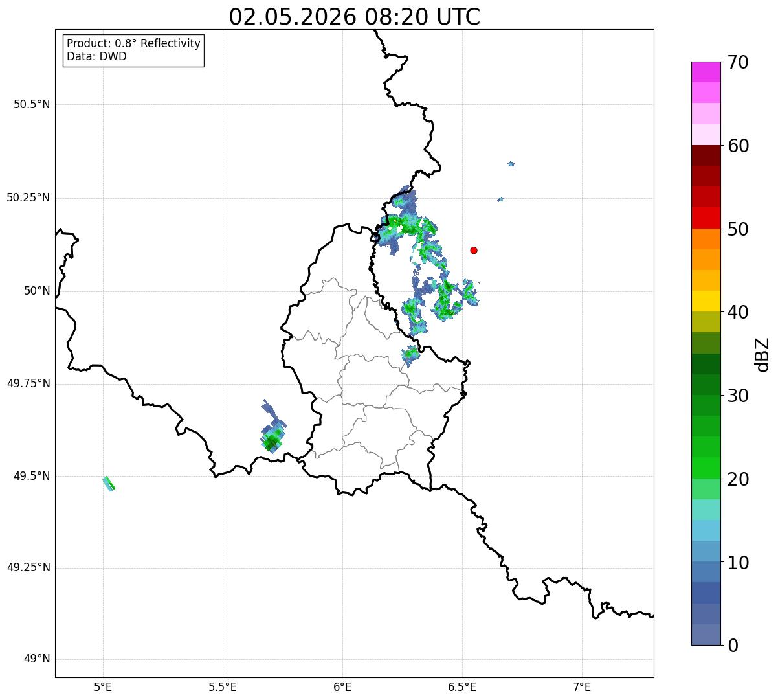Click the 6.5°E longitude tick label
Image resolution: width=778 pixels, height=700 pixels.
pos(463,686)
